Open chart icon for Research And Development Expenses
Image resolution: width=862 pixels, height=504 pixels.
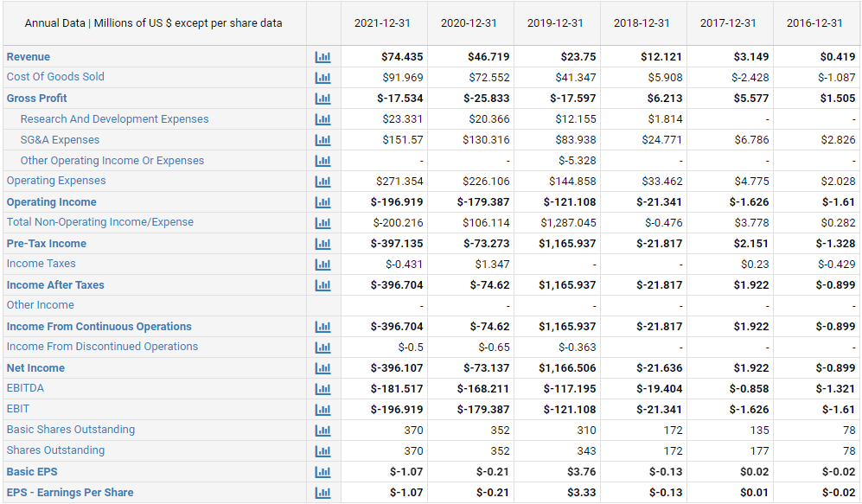(x=322, y=118)
